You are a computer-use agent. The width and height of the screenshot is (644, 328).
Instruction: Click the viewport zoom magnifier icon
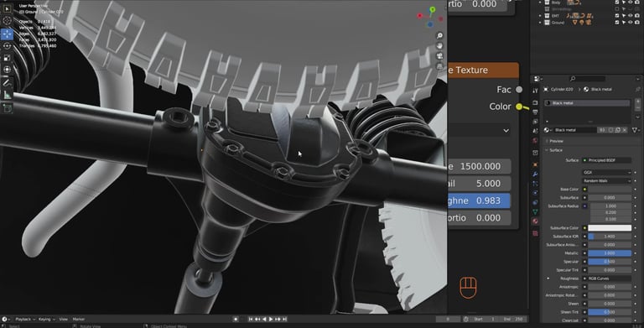[x=439, y=36]
